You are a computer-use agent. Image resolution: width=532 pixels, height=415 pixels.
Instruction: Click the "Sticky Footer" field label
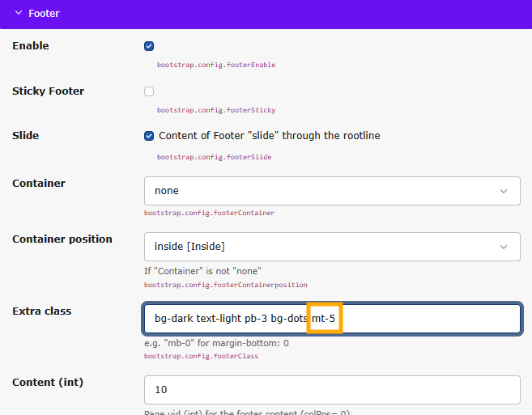click(x=48, y=91)
